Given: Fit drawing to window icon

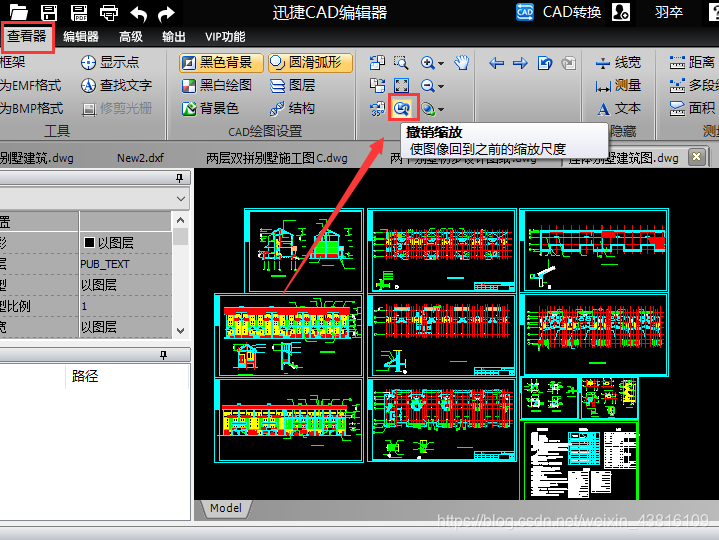Looking at the screenshot, I should (x=401, y=85).
